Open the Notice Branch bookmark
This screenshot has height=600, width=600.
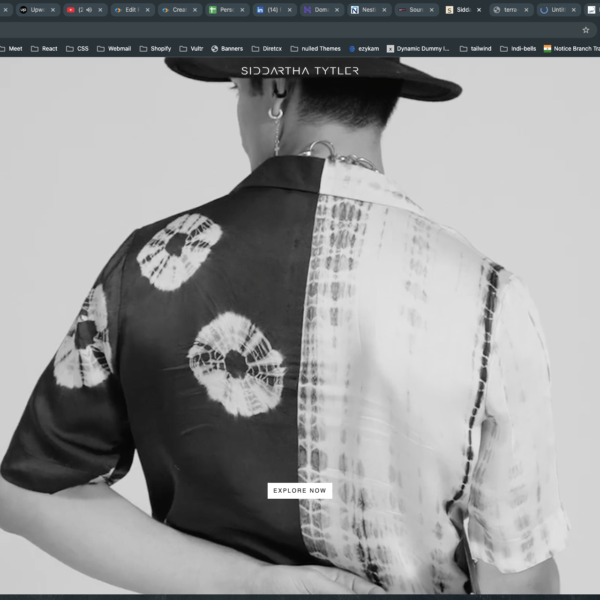coord(572,49)
